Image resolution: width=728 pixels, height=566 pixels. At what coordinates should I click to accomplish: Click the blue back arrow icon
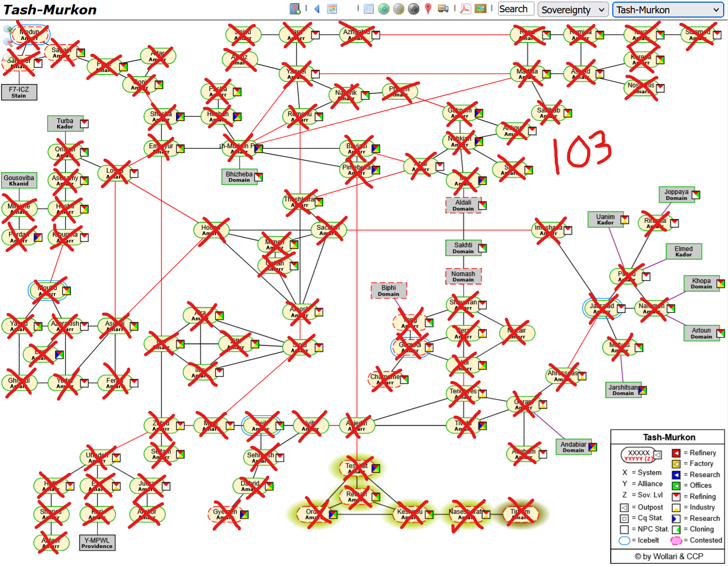tap(317, 9)
